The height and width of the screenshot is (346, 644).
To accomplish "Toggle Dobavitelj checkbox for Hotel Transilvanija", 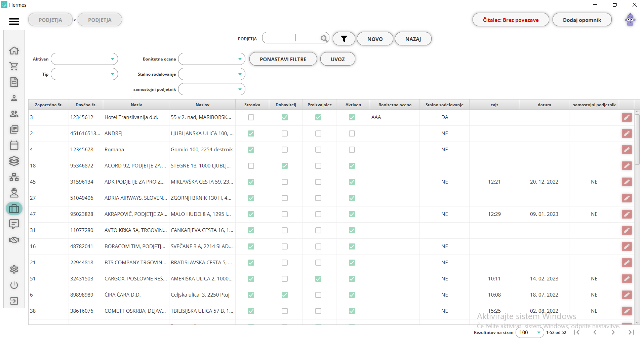I will 285,117.
